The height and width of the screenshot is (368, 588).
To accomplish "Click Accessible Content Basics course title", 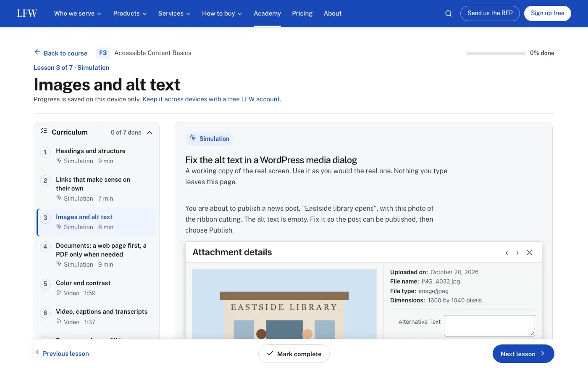I will [153, 53].
